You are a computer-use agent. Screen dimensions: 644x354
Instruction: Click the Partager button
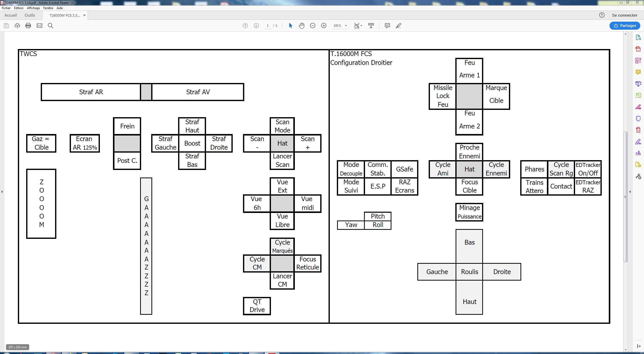625,25
